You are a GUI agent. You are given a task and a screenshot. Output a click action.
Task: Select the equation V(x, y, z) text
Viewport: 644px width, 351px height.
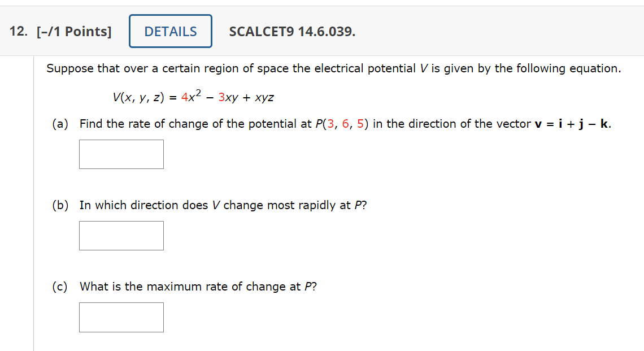coord(139,97)
